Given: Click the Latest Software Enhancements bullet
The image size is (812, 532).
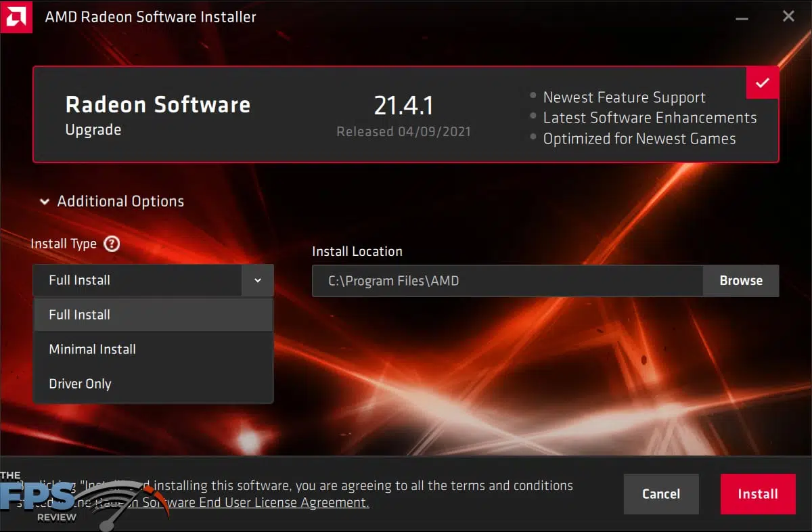Looking at the screenshot, I should 650,118.
